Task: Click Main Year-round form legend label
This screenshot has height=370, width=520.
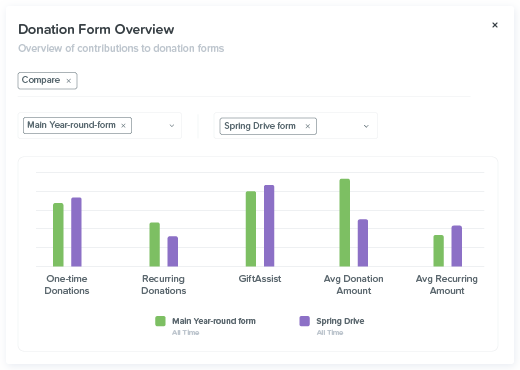Action: pyautogui.click(x=214, y=321)
